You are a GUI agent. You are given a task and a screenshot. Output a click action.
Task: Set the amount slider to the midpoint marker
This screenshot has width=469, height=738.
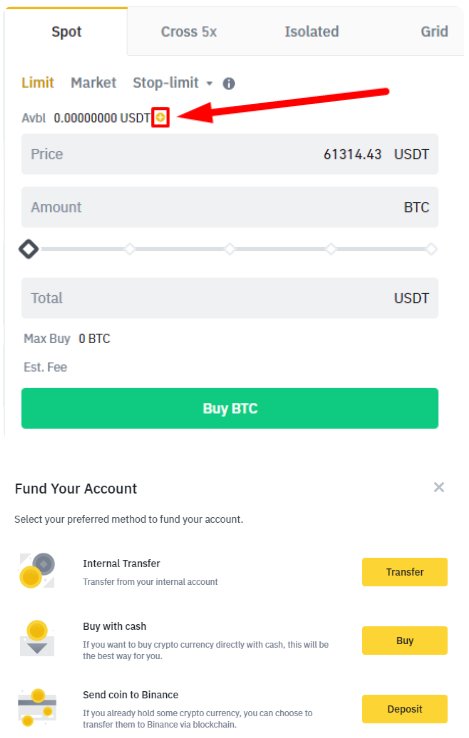[230, 249]
